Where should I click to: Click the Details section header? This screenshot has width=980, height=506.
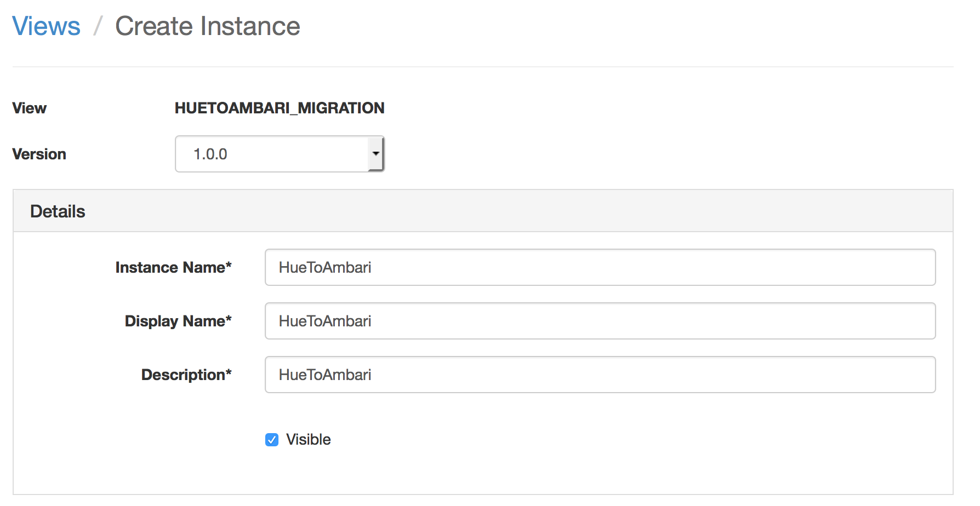point(57,211)
